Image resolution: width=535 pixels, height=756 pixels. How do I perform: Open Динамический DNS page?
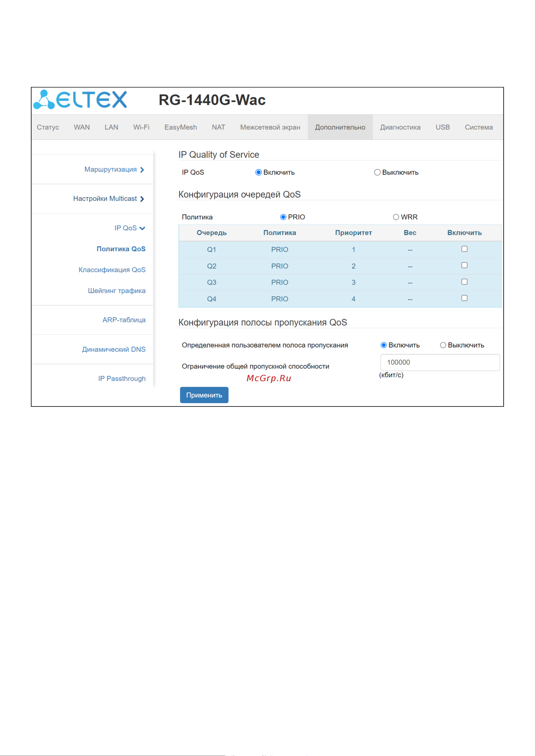pyautogui.click(x=114, y=349)
